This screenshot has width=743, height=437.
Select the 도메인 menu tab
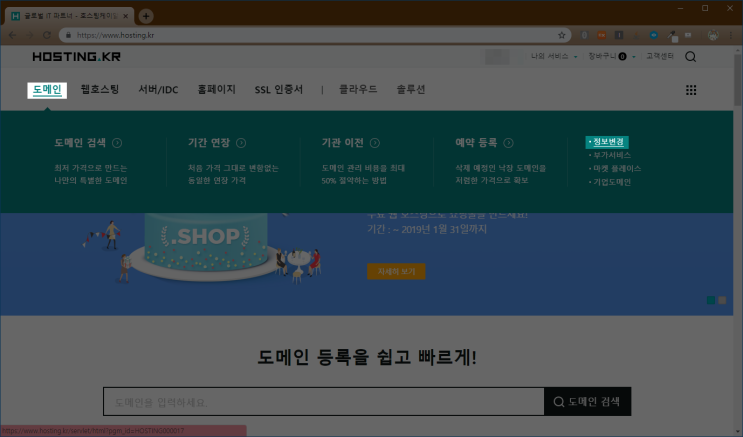pos(47,90)
